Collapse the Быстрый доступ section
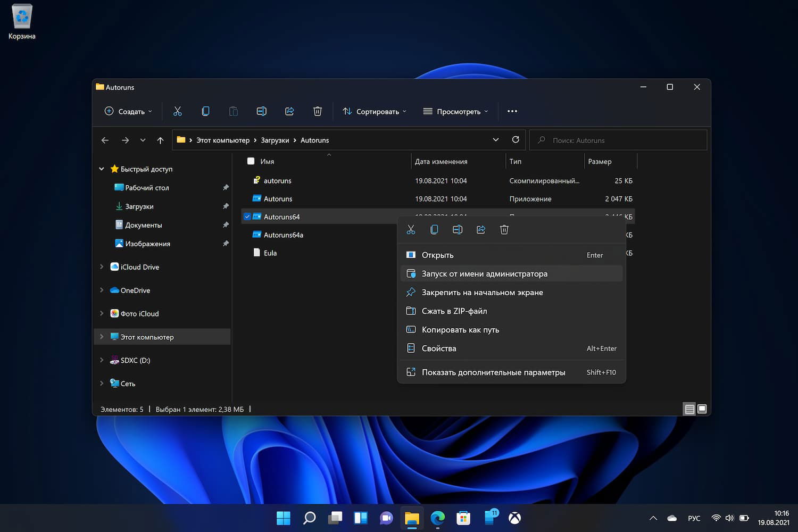 point(102,169)
